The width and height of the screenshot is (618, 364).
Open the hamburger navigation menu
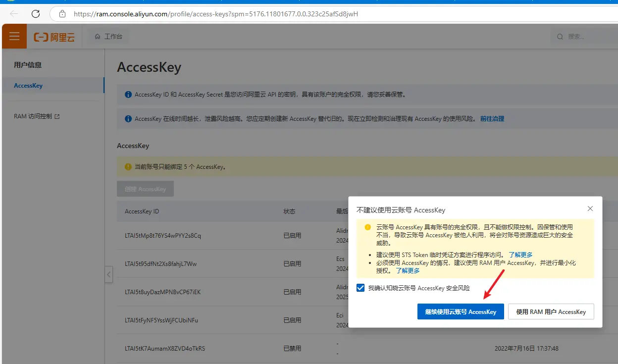tap(14, 37)
